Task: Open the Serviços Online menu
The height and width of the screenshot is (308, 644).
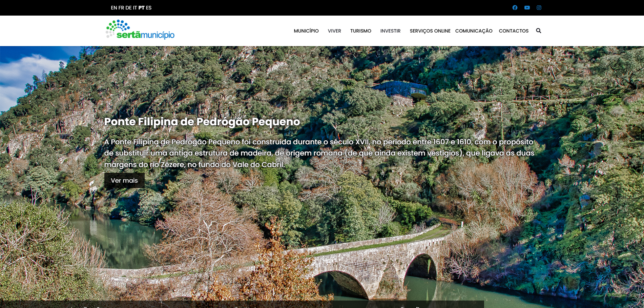Action: click(x=430, y=31)
